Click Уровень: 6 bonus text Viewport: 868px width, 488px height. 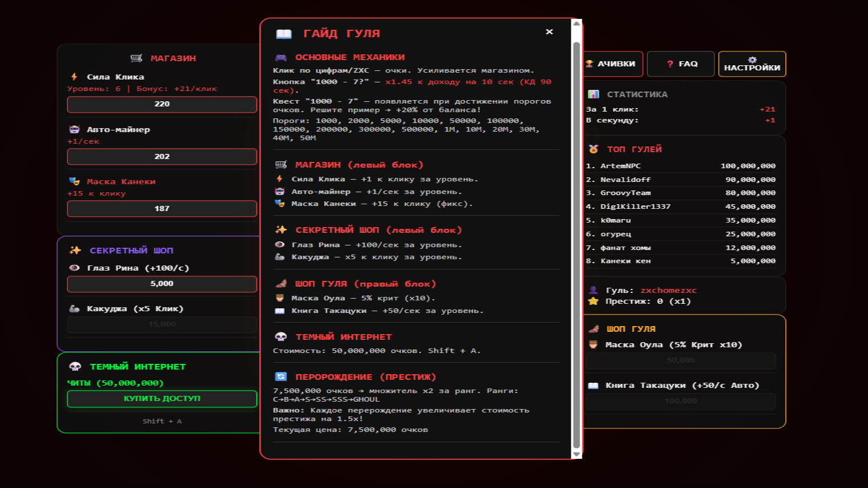142,89
